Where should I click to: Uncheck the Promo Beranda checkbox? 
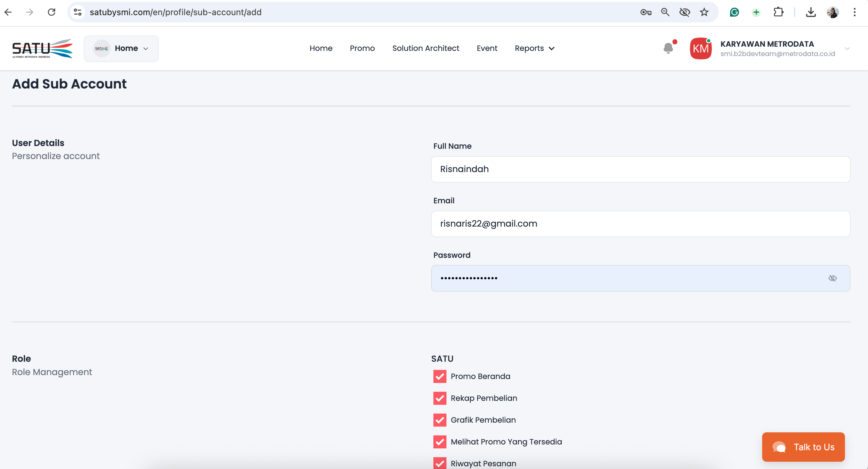[440, 376]
